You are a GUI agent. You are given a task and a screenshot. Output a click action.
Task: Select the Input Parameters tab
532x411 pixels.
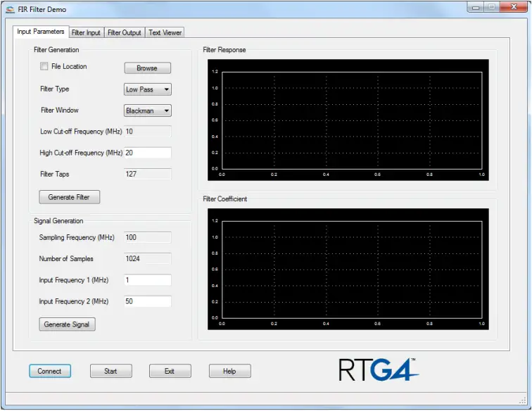41,32
